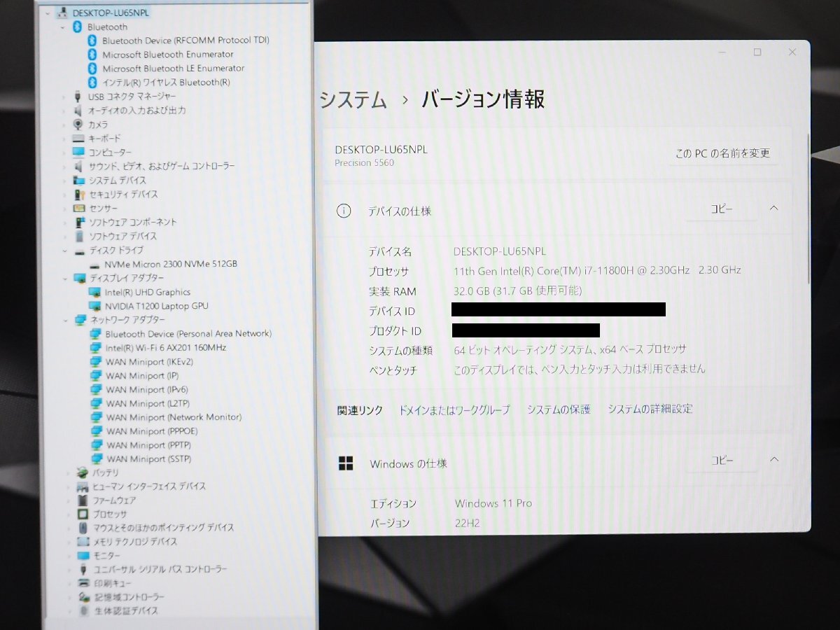The width and height of the screenshot is (840, 630).
Task: Click the センサー category icon
Action: click(79, 209)
